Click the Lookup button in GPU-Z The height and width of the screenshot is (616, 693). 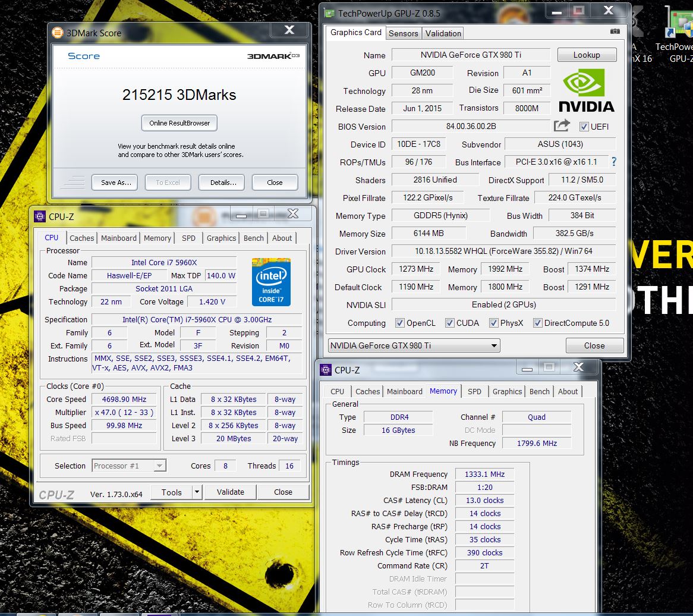point(587,55)
